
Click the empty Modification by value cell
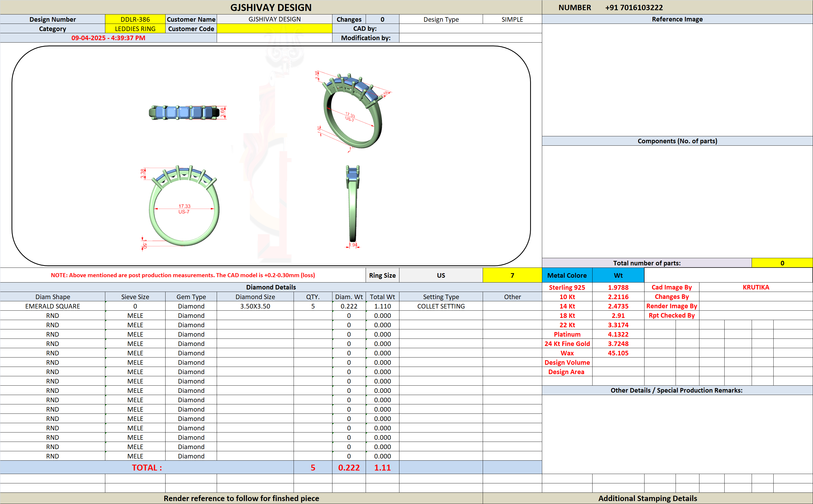(x=470, y=38)
